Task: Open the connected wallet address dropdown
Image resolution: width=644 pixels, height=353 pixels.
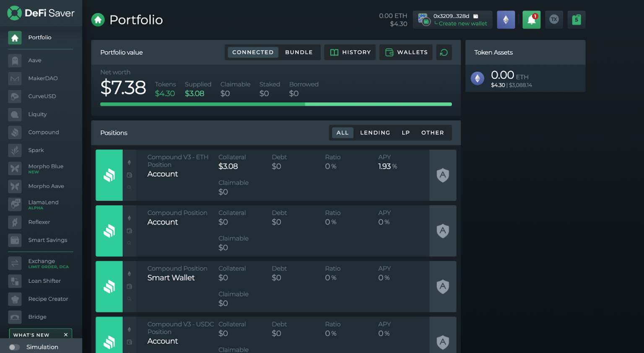Action: [x=452, y=16]
